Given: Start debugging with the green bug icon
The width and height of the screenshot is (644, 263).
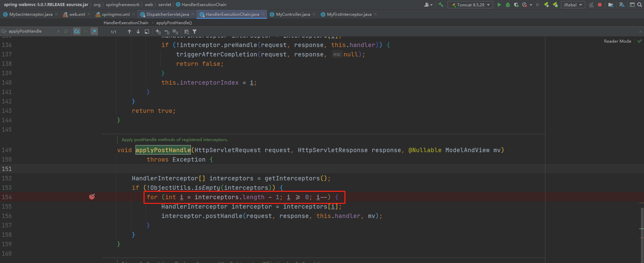Looking at the screenshot, I should tap(508, 5).
